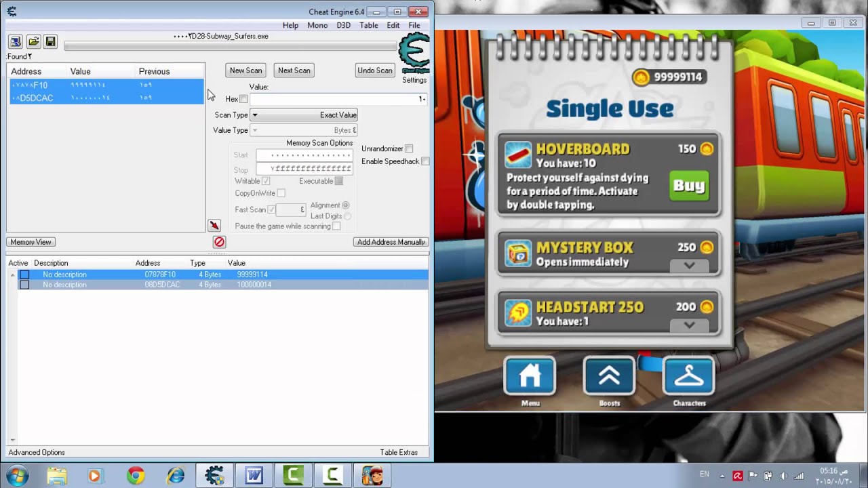Click the New Scan button
The height and width of the screenshot is (488, 868).
[245, 70]
